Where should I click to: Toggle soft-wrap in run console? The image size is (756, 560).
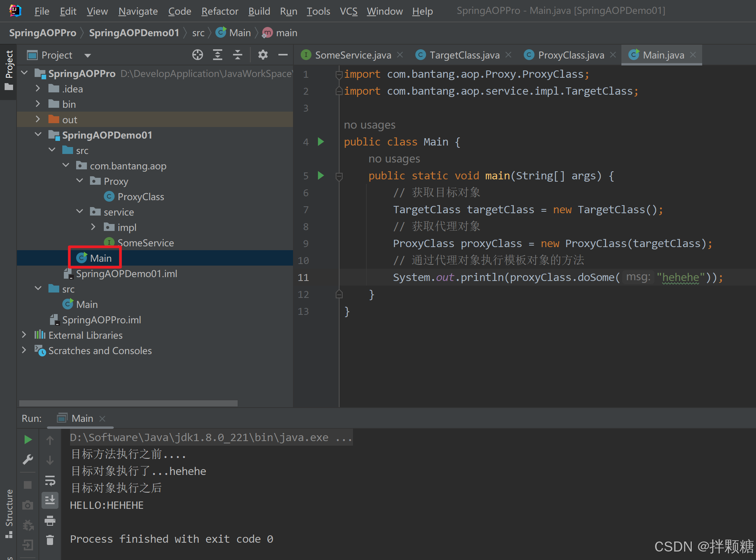[x=50, y=481]
